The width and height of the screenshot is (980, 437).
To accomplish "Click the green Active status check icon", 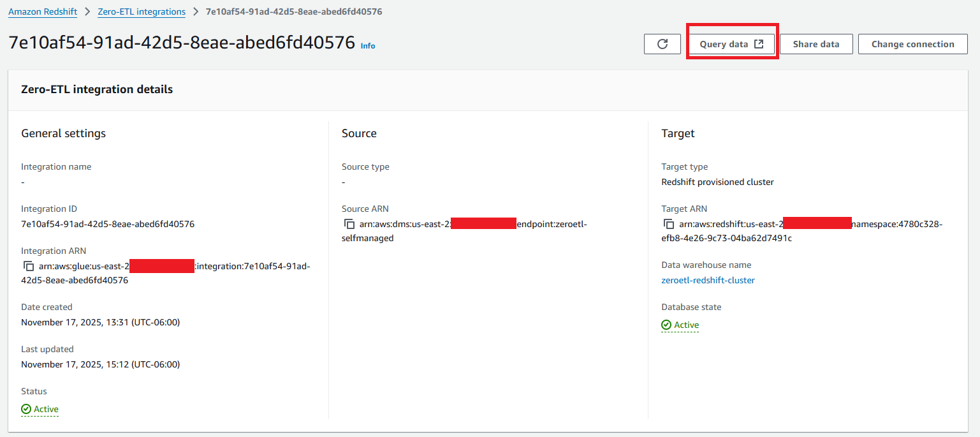I will click(x=26, y=409).
